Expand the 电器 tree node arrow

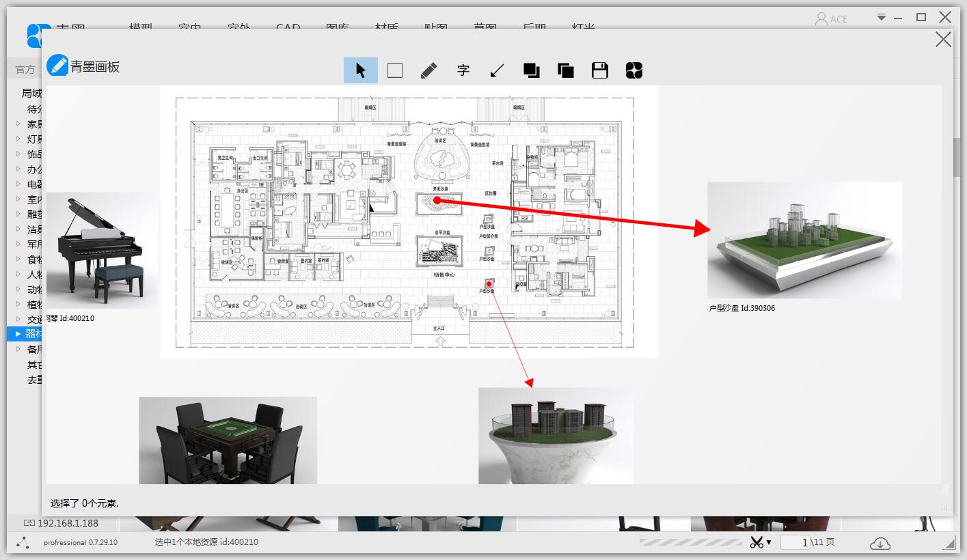tap(18, 184)
